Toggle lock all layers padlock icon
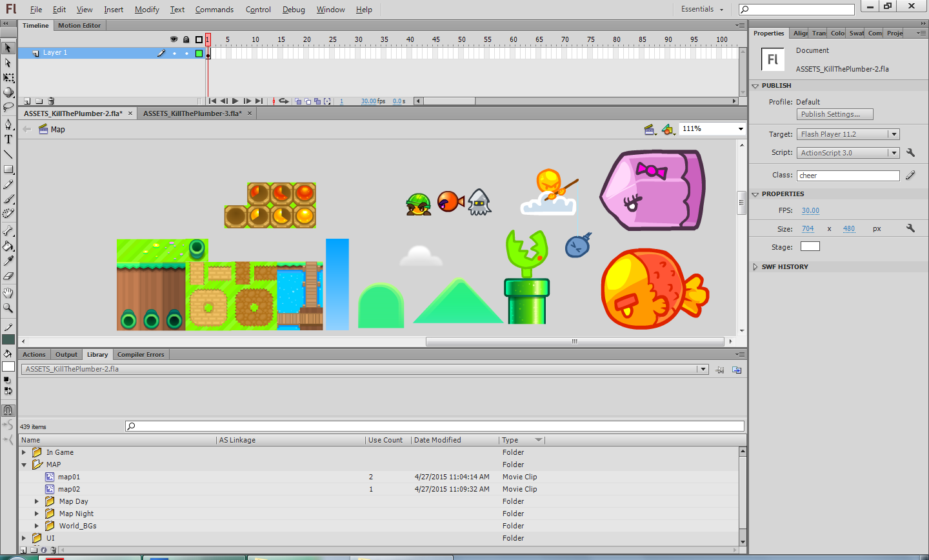Image resolution: width=929 pixels, height=560 pixels. 186,39
